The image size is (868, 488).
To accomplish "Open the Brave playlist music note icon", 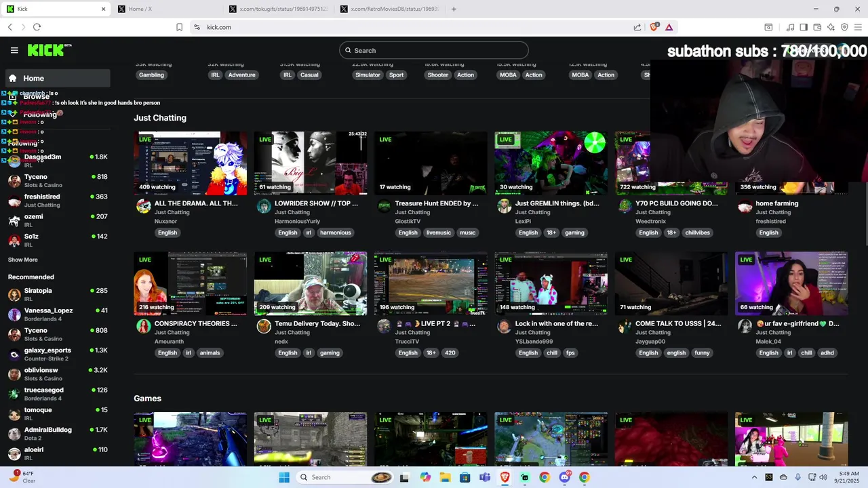I will (790, 27).
